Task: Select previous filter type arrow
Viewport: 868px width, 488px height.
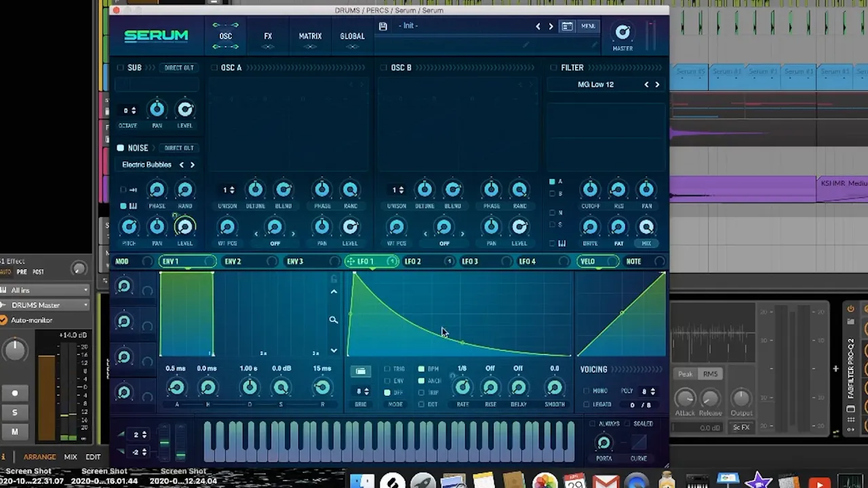Action: pos(646,85)
